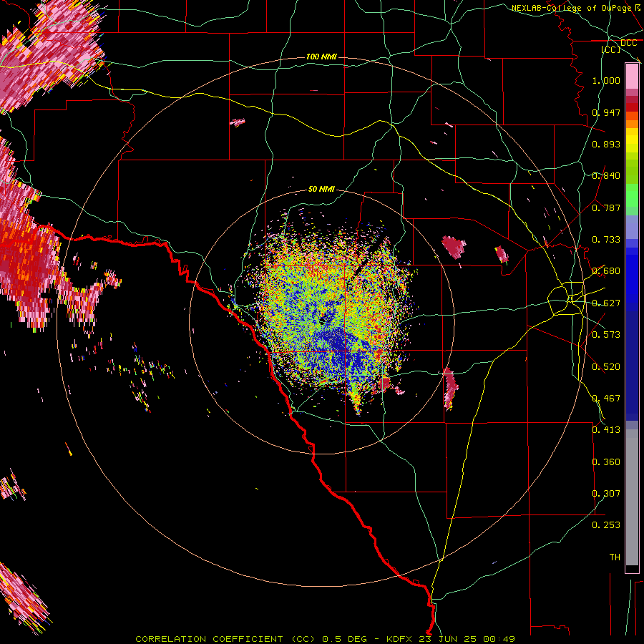The image size is (644, 644).
Task: Pick the bright green segment of the color scale
Action: coord(632,195)
